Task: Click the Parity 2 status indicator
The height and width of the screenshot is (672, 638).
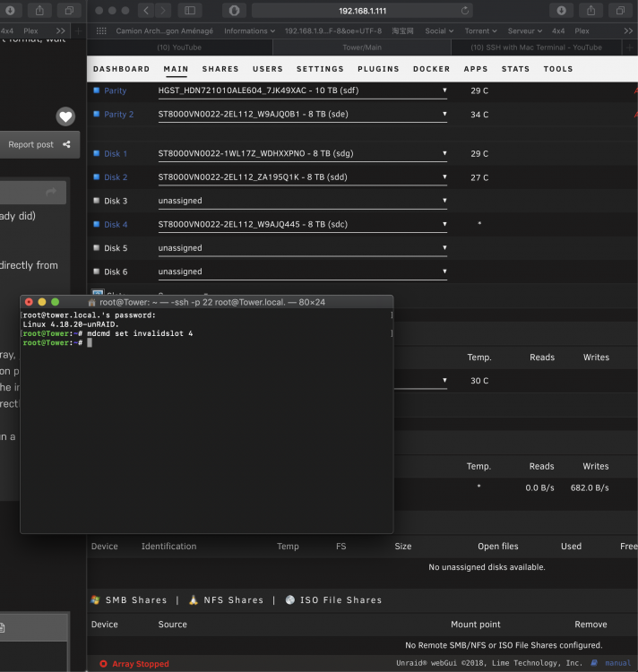Action: point(97,114)
